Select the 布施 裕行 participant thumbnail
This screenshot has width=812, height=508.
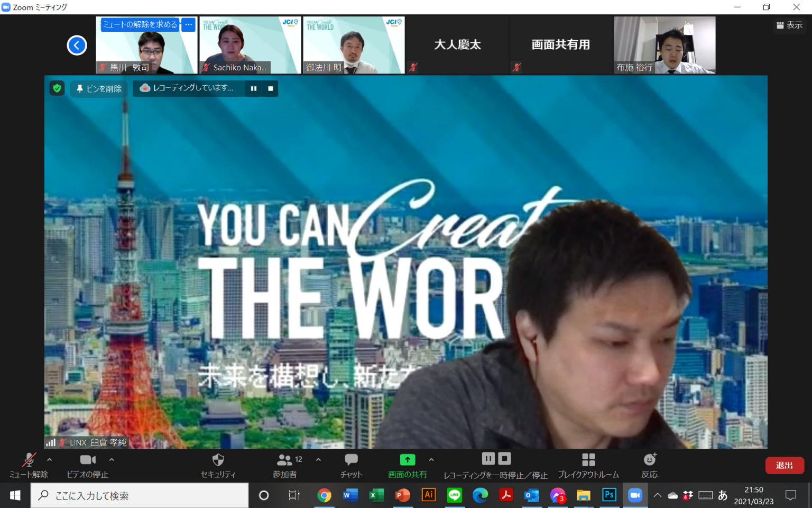[x=665, y=45]
